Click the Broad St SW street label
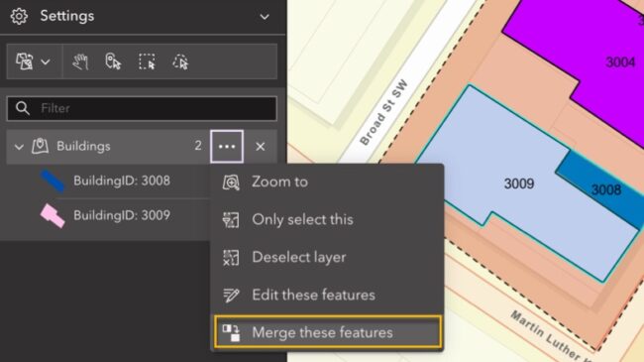This screenshot has width=644, height=362. (x=383, y=112)
